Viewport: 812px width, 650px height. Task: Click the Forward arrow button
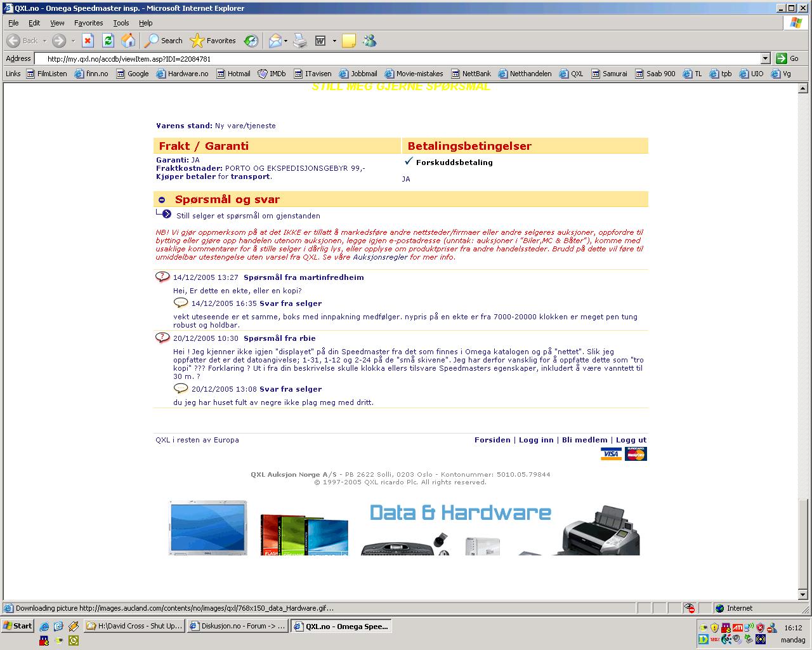coord(59,41)
